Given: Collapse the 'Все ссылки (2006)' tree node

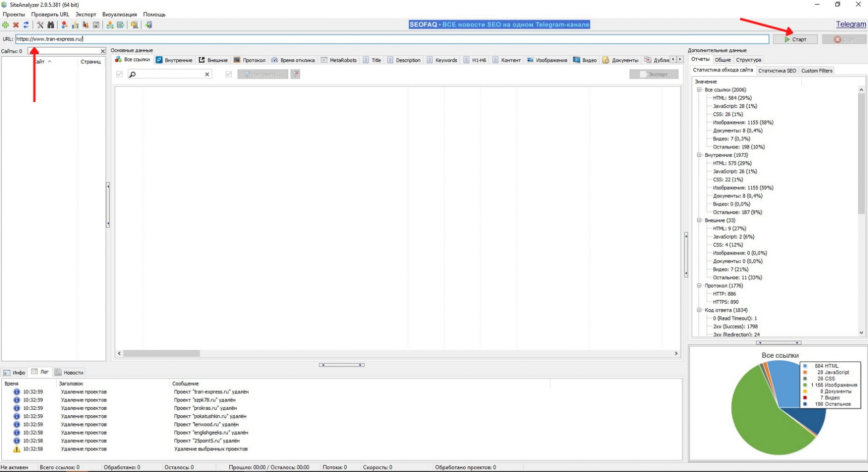Looking at the screenshot, I should pyautogui.click(x=699, y=90).
